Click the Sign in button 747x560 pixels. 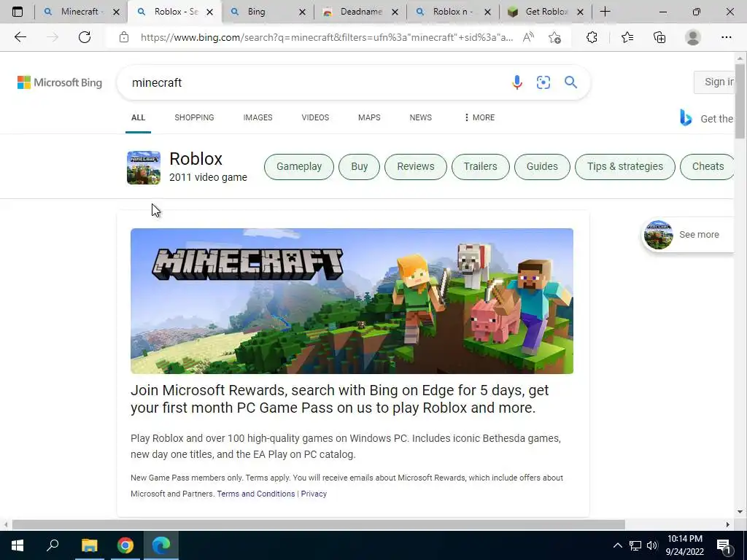(x=713, y=82)
